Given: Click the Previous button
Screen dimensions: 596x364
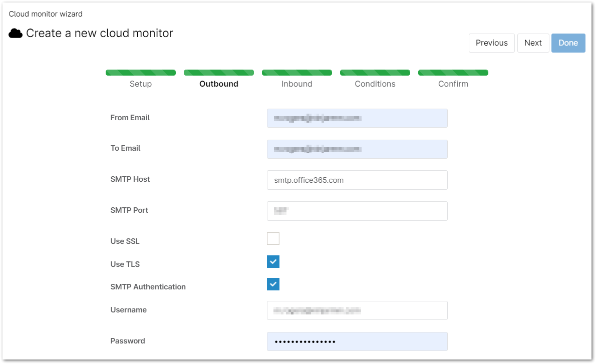Looking at the screenshot, I should (x=491, y=43).
